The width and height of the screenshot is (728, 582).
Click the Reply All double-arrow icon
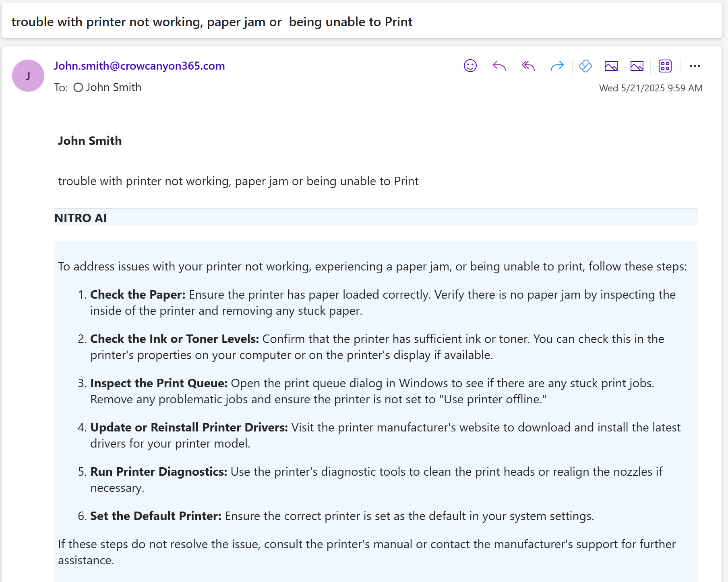tap(528, 66)
